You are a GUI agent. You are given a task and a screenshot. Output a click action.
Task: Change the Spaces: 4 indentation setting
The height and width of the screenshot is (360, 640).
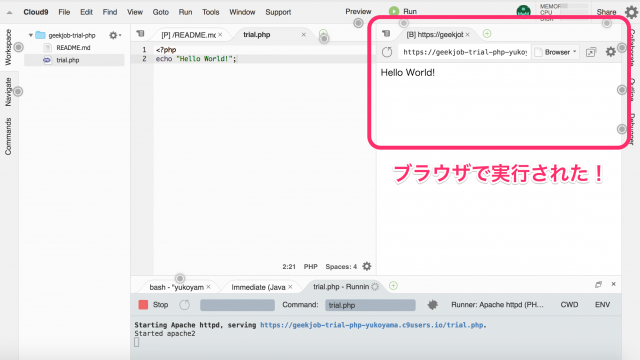click(341, 267)
